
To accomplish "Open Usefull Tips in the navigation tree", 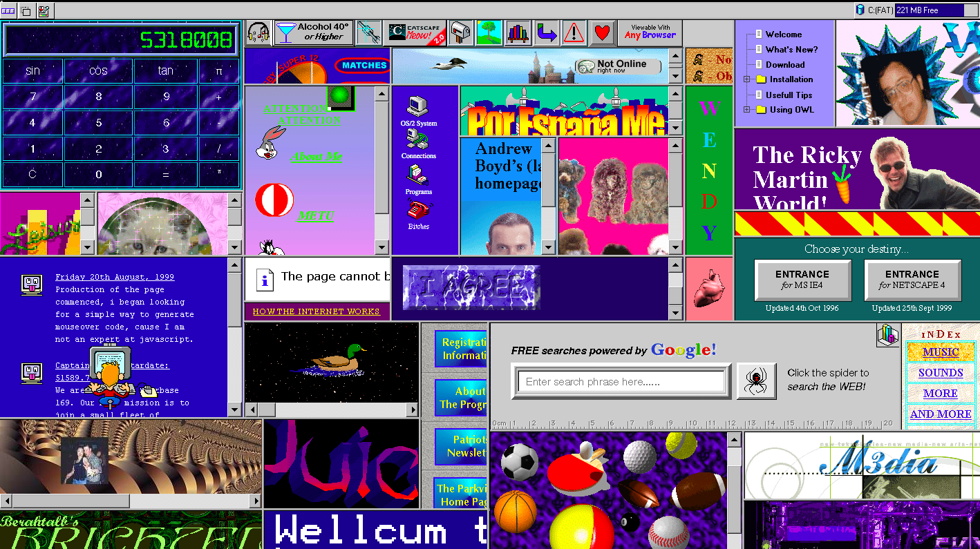I will (789, 95).
